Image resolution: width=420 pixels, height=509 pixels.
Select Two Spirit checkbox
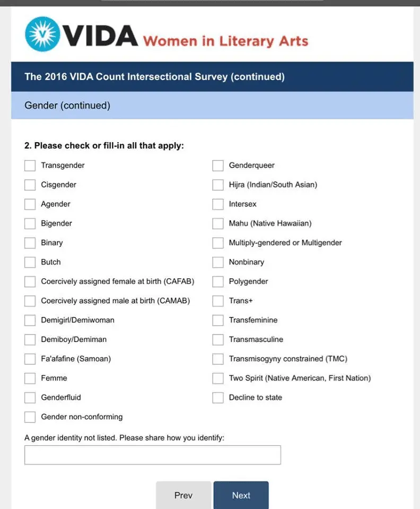click(218, 379)
